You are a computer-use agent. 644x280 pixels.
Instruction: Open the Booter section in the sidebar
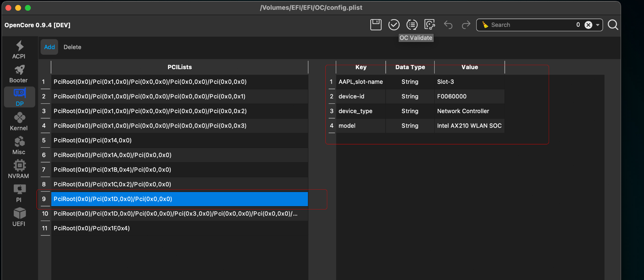coord(19,74)
